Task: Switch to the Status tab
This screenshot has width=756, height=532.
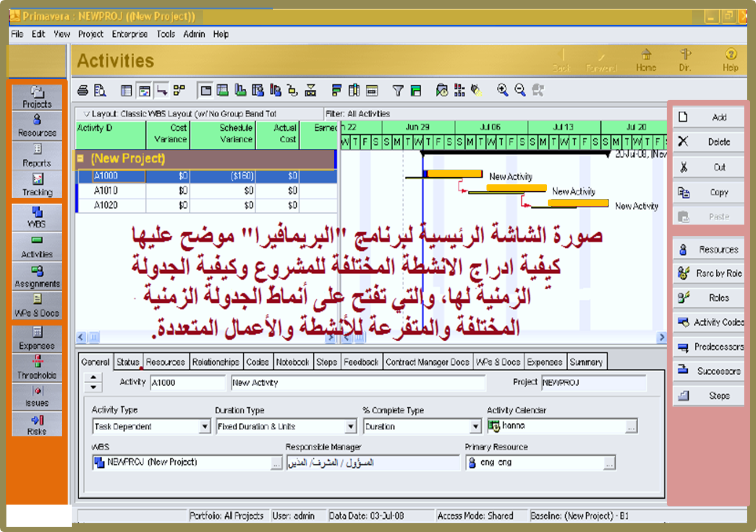Action: pyautogui.click(x=128, y=362)
